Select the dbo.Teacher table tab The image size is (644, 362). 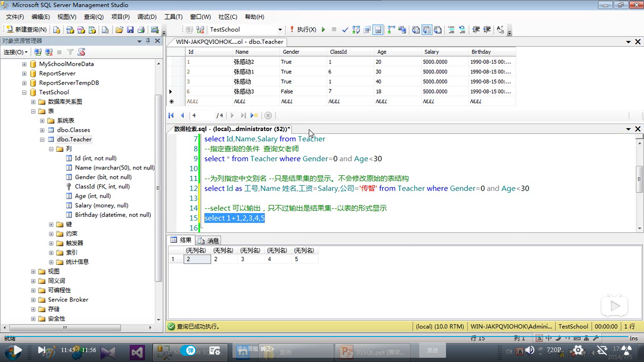coord(230,41)
